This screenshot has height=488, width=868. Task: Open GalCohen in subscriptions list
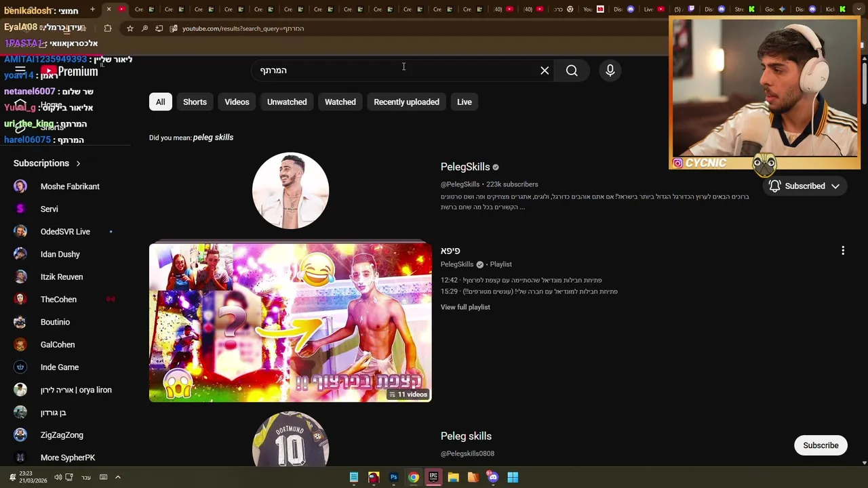point(58,344)
